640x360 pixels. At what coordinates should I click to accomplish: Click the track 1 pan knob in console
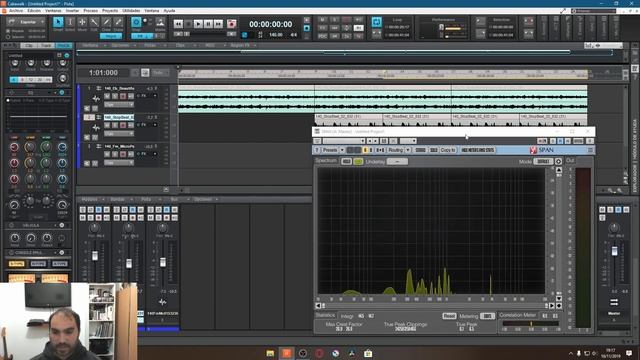[94, 228]
